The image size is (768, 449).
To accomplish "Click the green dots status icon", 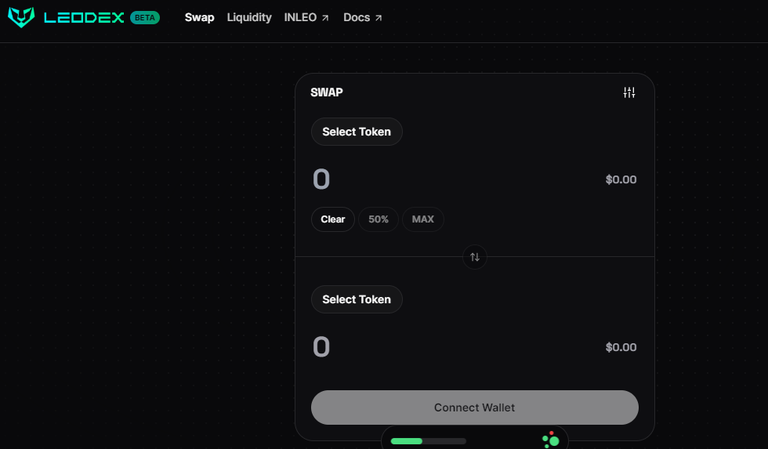I will click(x=551, y=440).
